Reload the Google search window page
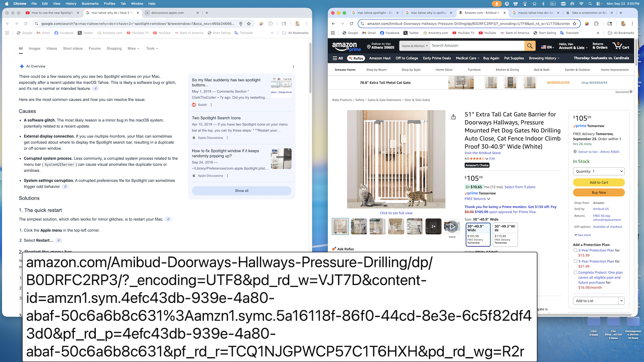The image size is (644, 362). point(26,23)
